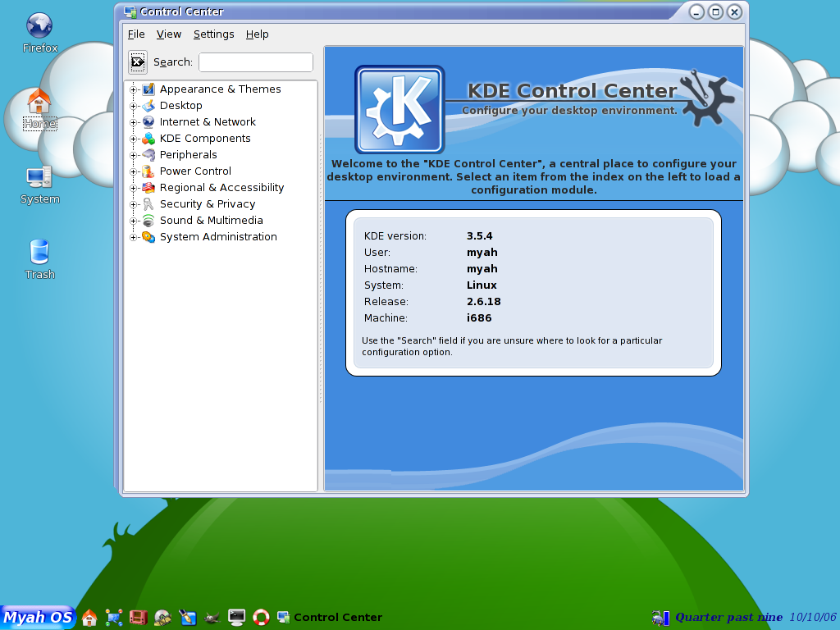Open the terminal from the panel

click(236, 617)
